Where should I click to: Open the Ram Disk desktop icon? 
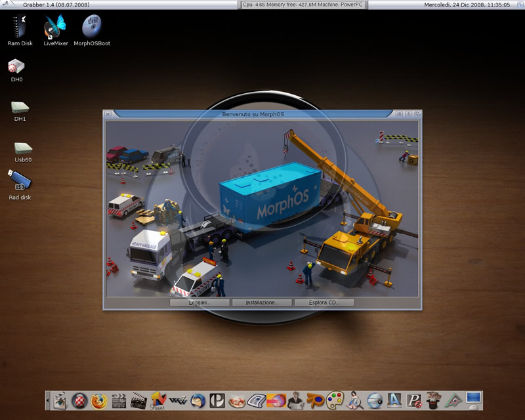[20, 30]
